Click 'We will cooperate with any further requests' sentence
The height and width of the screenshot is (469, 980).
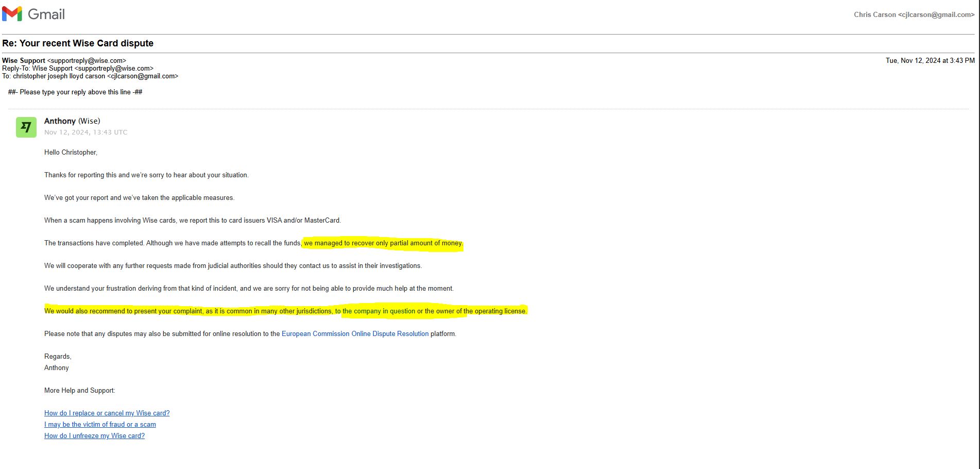pos(233,265)
